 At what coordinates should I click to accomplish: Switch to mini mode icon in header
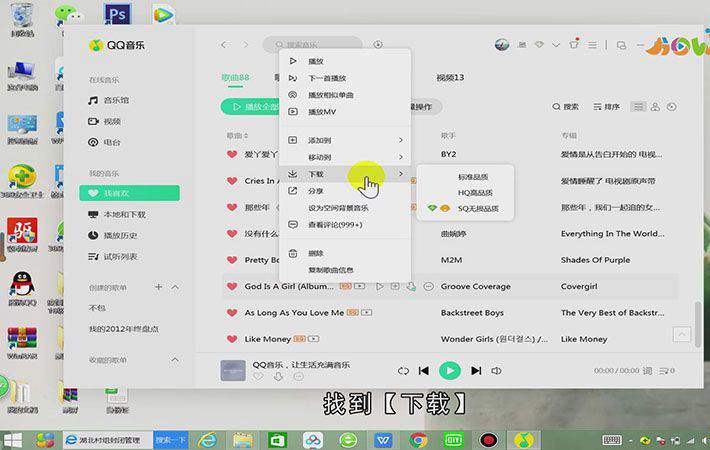(x=622, y=45)
